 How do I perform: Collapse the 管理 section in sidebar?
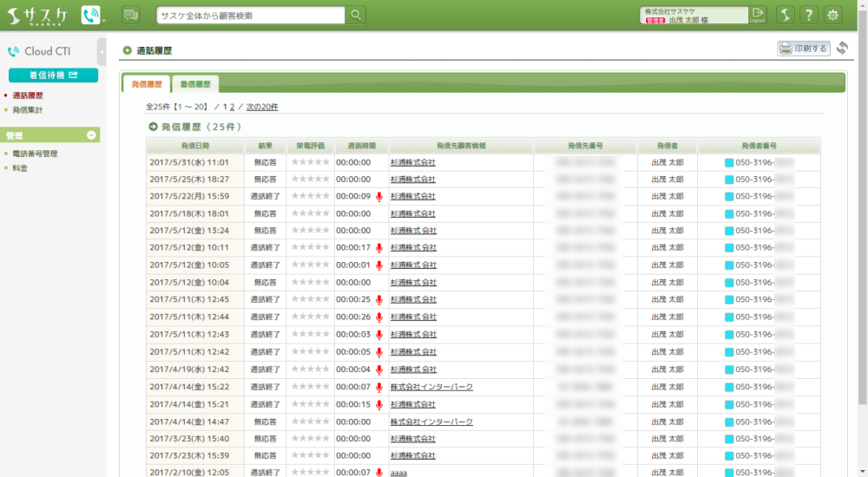[91, 135]
